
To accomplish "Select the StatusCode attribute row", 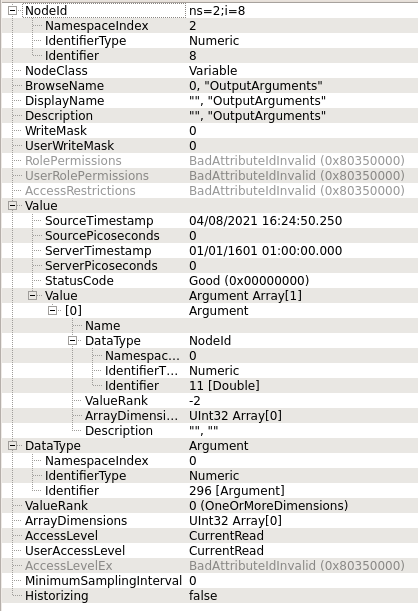I will point(210,281).
